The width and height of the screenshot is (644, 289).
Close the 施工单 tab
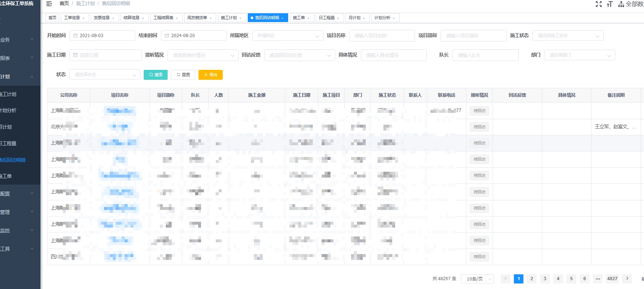pyautogui.click(x=308, y=18)
